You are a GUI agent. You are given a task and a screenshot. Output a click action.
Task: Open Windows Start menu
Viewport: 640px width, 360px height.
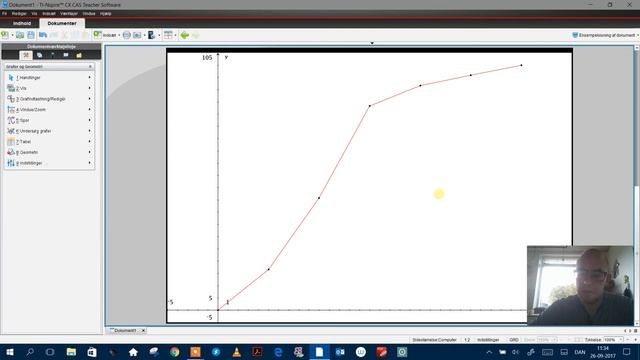point(10,352)
